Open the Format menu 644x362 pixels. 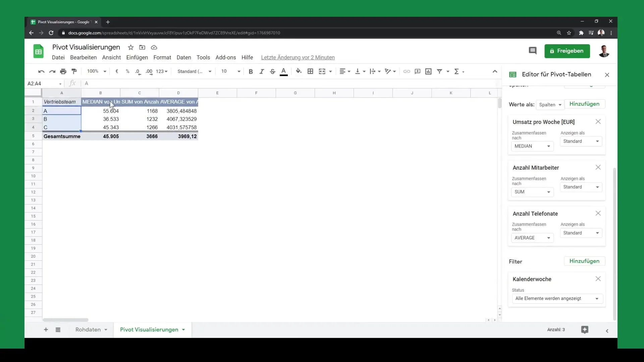[162, 58]
